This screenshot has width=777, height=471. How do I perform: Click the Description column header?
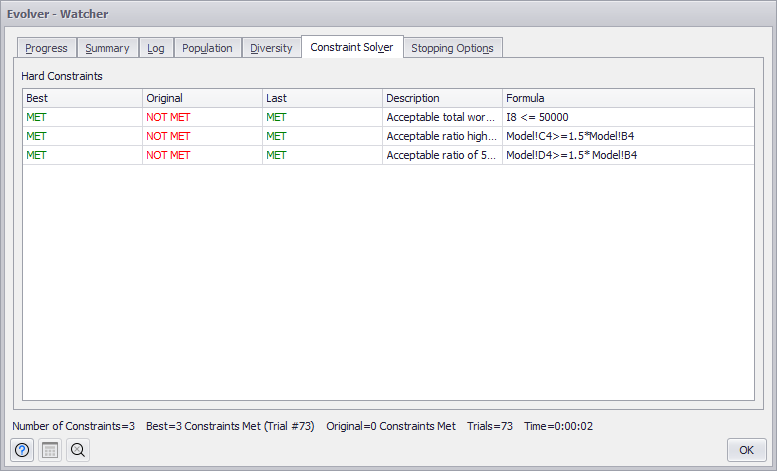(442, 98)
